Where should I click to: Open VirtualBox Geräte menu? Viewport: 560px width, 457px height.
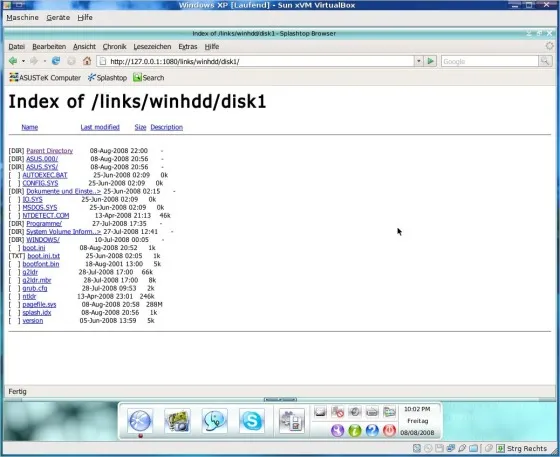pyautogui.click(x=58, y=17)
